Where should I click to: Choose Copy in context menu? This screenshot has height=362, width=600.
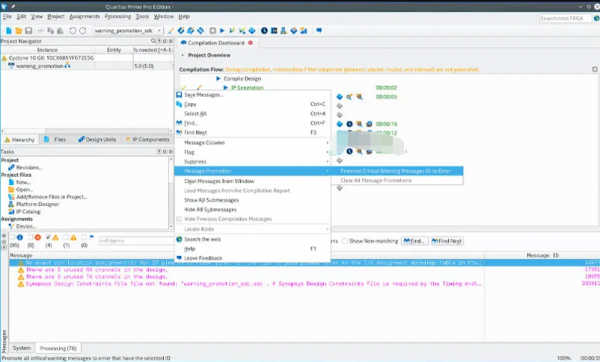(252, 104)
